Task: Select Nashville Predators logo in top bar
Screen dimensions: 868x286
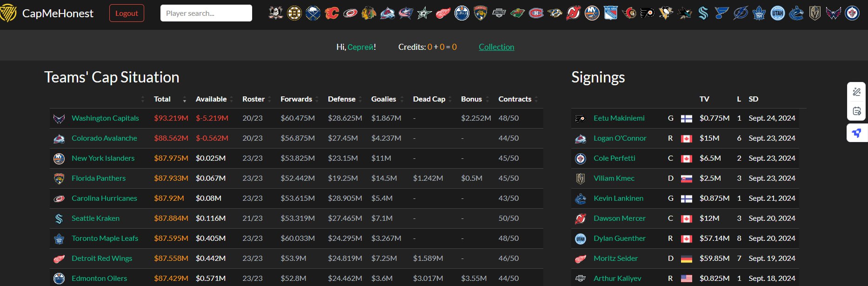Action: point(555,13)
